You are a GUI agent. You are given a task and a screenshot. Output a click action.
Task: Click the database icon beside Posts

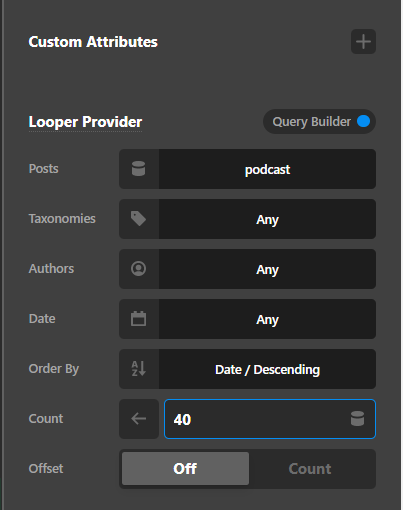click(x=139, y=169)
